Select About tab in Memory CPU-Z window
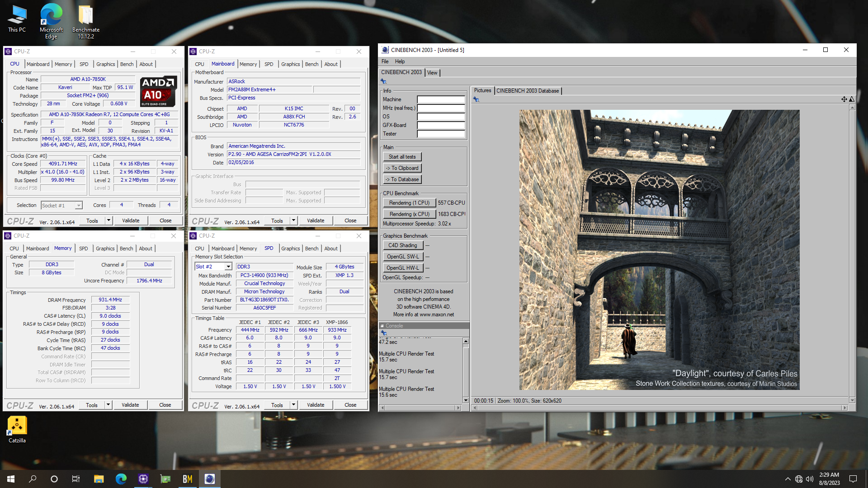The width and height of the screenshot is (868, 488). pos(146,249)
